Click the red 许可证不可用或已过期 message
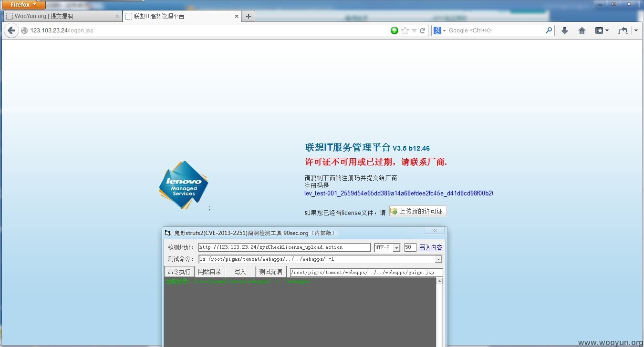This screenshot has width=644, height=347. tap(376, 162)
